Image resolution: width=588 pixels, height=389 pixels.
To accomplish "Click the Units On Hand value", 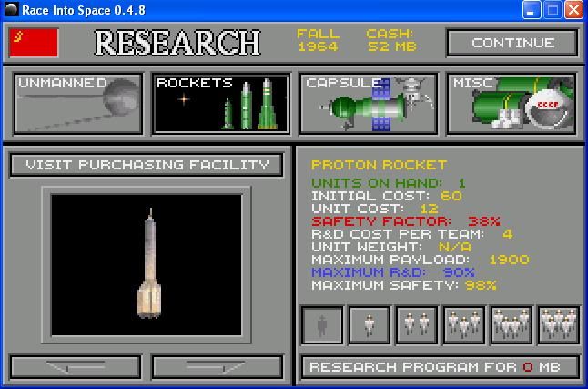I will [462, 183].
